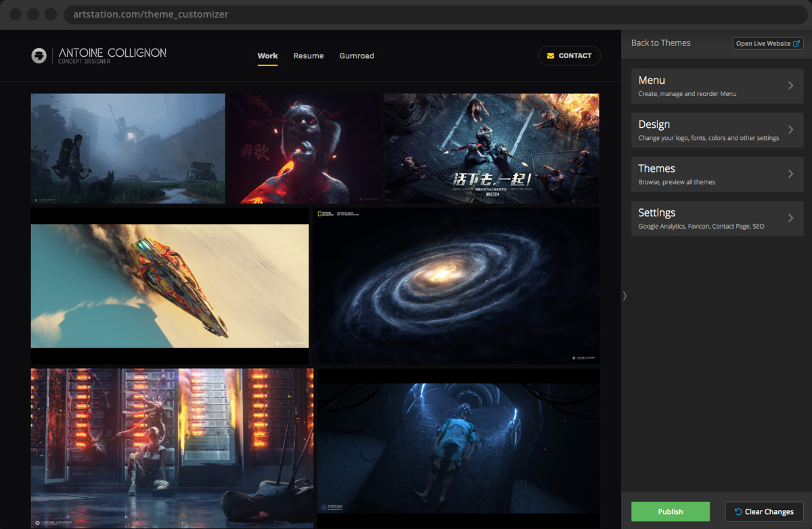The width and height of the screenshot is (812, 529).
Task: Select the Work tab
Action: click(x=267, y=55)
